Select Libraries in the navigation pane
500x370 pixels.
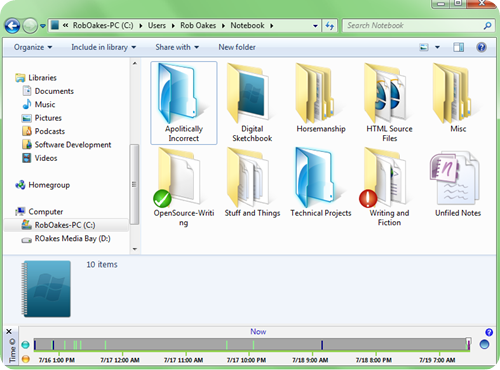(x=36, y=78)
